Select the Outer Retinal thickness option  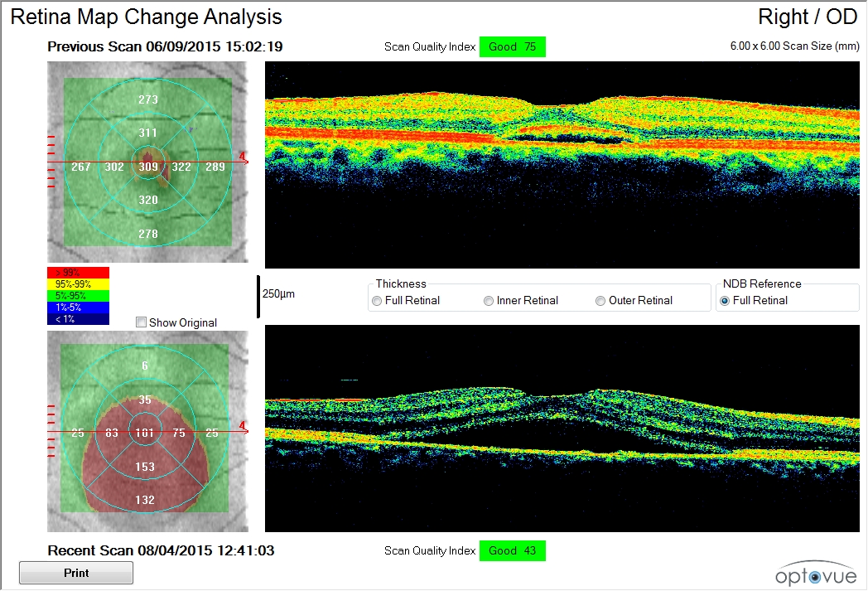(x=600, y=300)
